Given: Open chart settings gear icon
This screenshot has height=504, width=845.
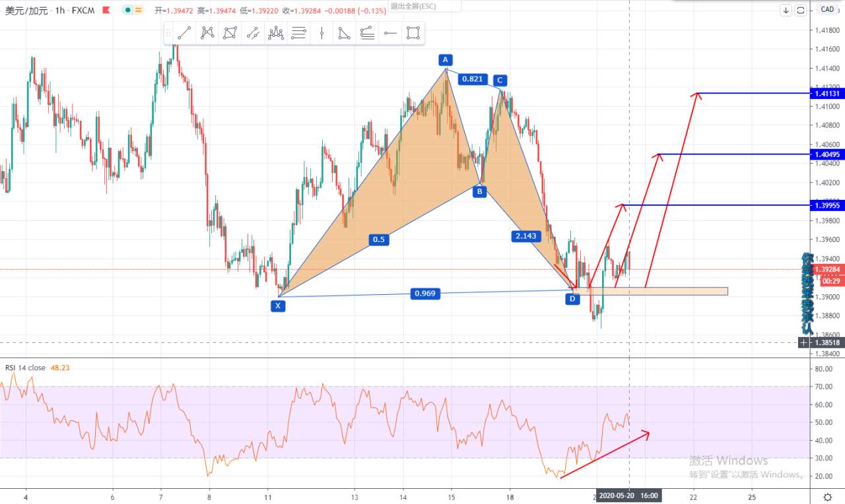Looking at the screenshot, I should tap(828, 496).
